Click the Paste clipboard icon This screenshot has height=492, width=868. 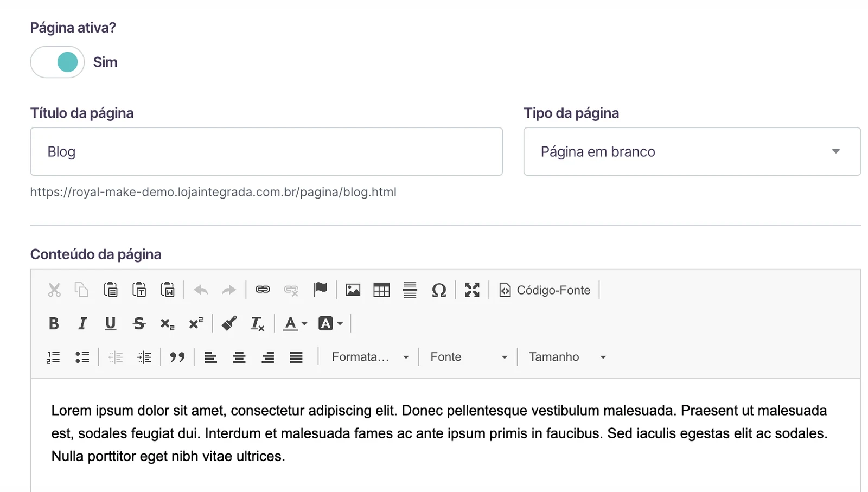(111, 290)
